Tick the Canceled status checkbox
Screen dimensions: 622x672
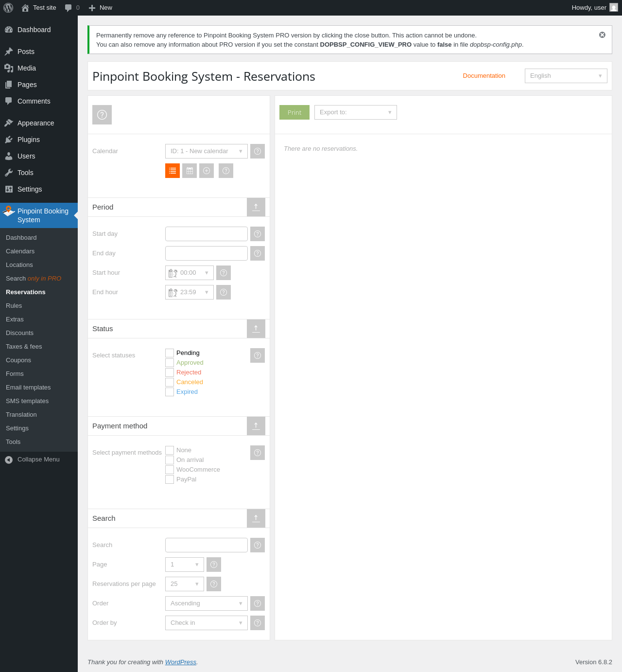(x=170, y=382)
